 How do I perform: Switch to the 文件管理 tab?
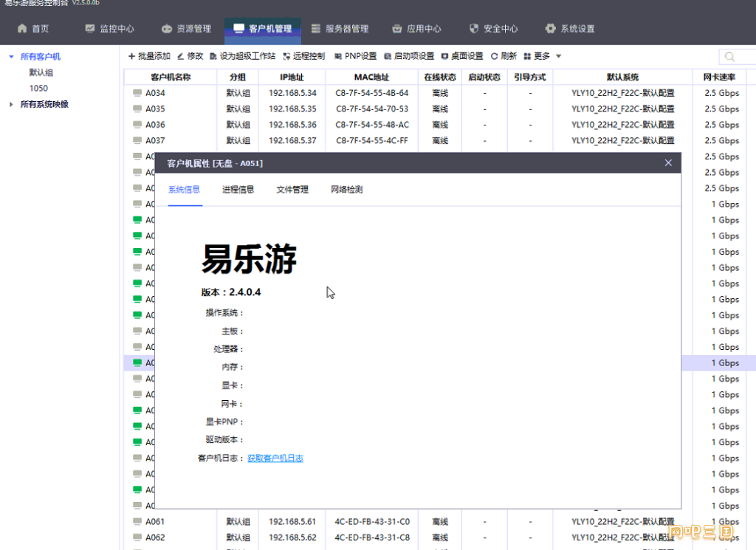point(292,190)
